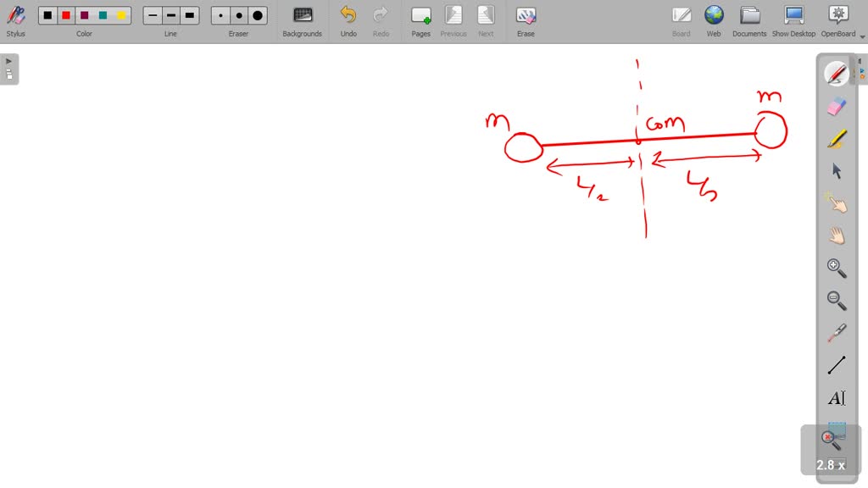The image size is (868, 488).
Task: Expand the Pages overview
Action: tap(420, 20)
